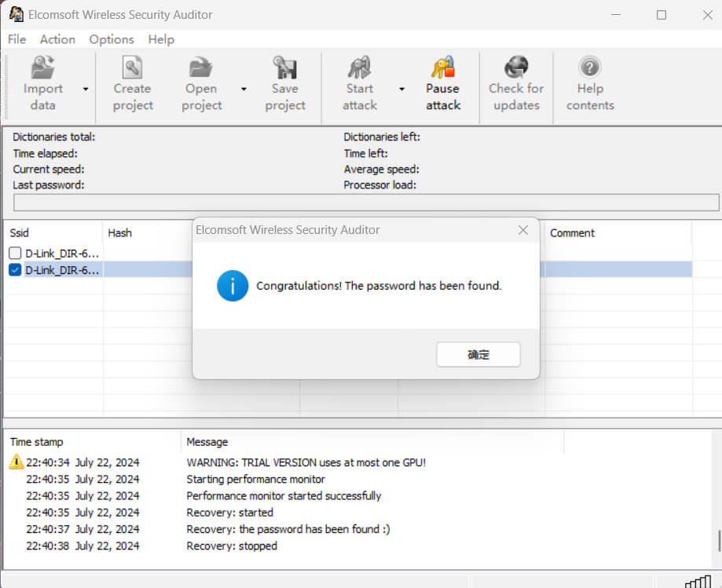722x588 pixels.
Task: Click the Create project icon
Action: 132,68
